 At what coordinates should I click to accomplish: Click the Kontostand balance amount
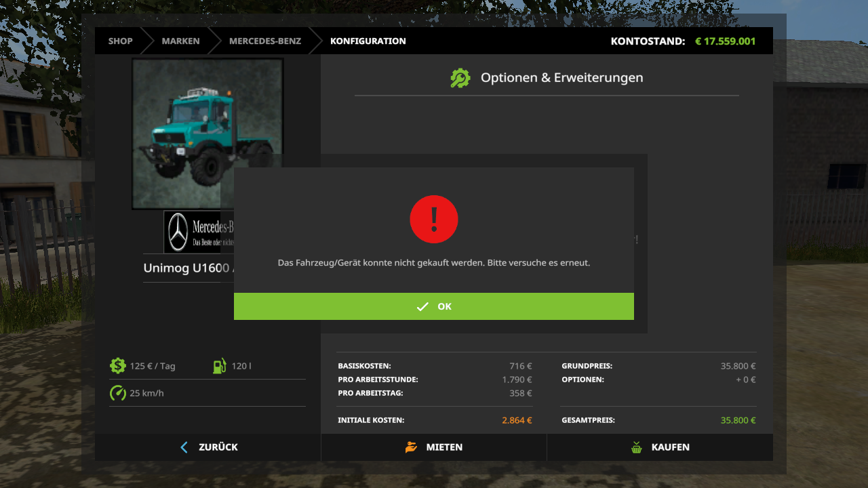(x=725, y=41)
